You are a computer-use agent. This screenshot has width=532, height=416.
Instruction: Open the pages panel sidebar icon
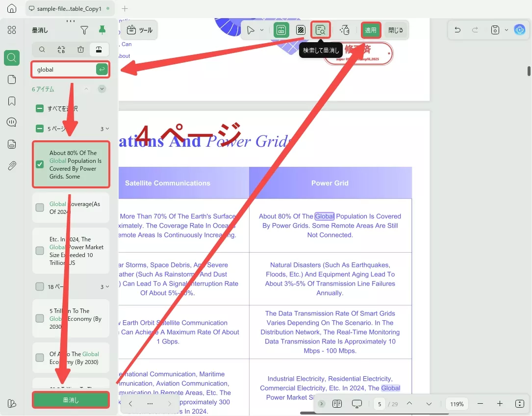12,79
